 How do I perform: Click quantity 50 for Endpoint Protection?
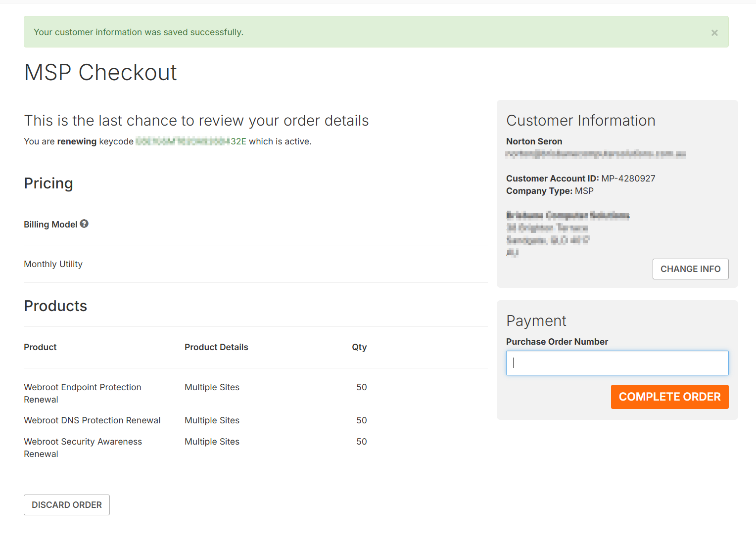point(362,387)
